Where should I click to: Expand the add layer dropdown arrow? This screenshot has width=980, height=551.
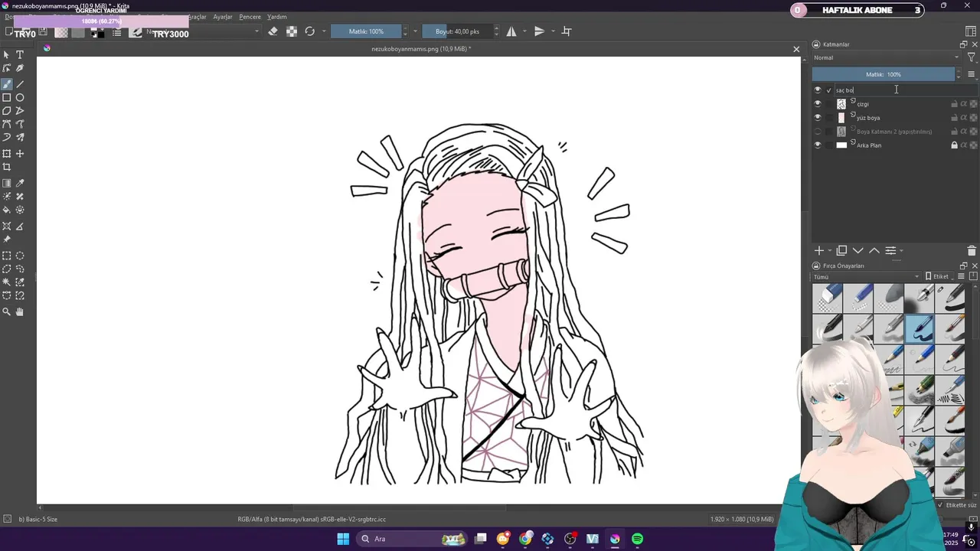[x=830, y=251]
